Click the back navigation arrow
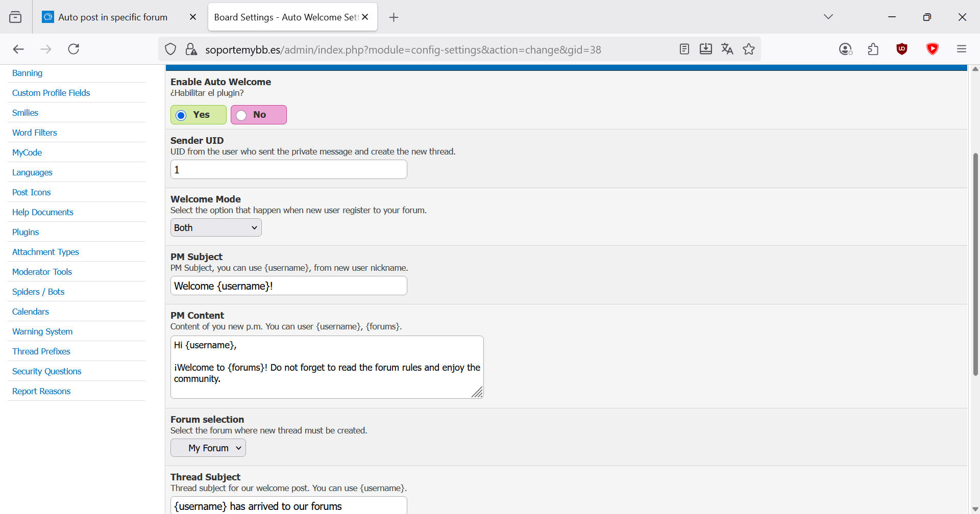The image size is (980, 514). click(x=18, y=49)
